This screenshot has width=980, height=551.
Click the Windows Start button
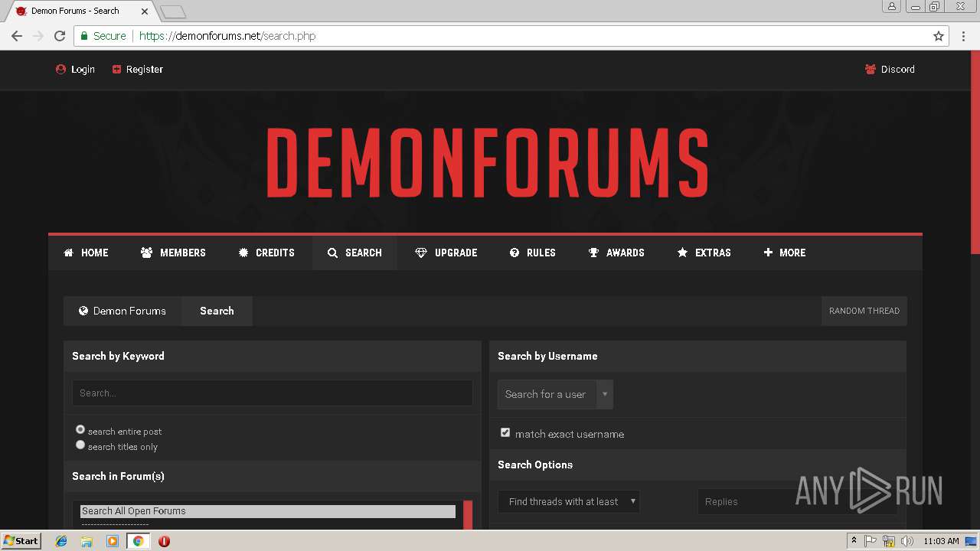coord(21,541)
